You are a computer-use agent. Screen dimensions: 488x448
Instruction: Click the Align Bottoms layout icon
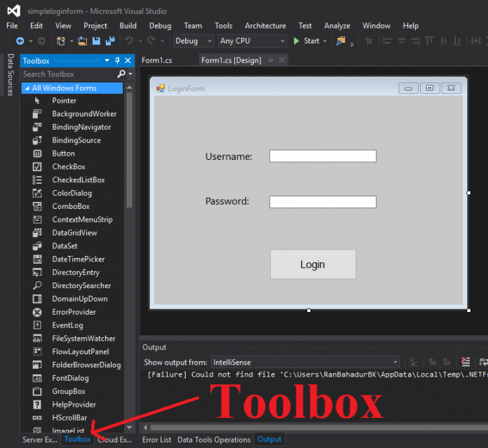[457, 41]
